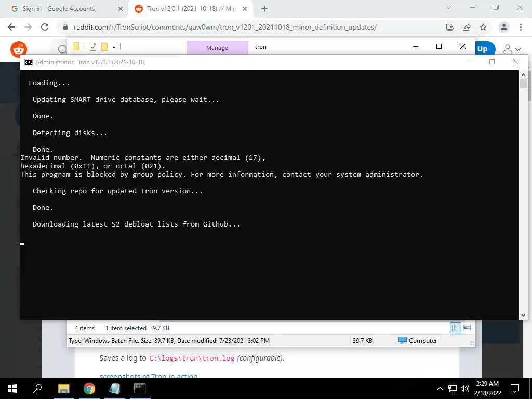Open 'screenshots of Tron in action' link
The width and height of the screenshot is (532, 399).
(x=148, y=376)
